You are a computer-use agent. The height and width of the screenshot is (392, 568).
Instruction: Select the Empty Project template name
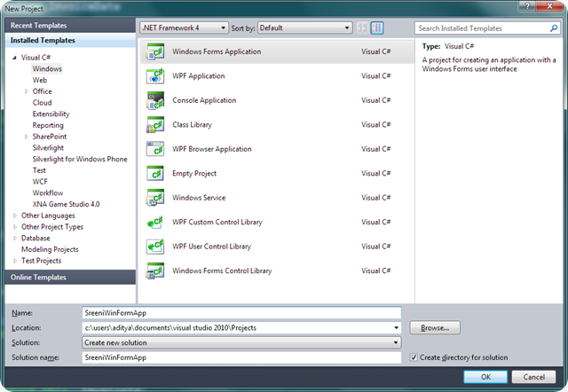[x=194, y=173]
